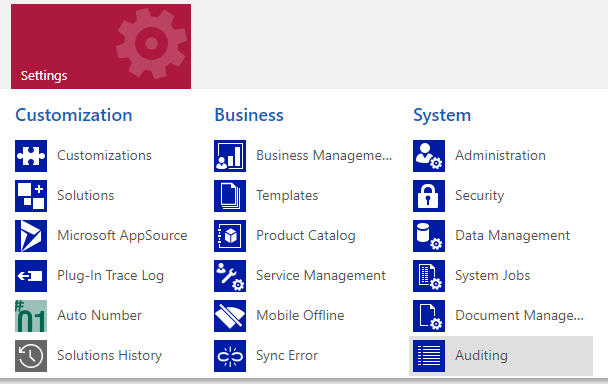Open the Administration text link
This screenshot has width=608, height=385.
click(x=501, y=155)
